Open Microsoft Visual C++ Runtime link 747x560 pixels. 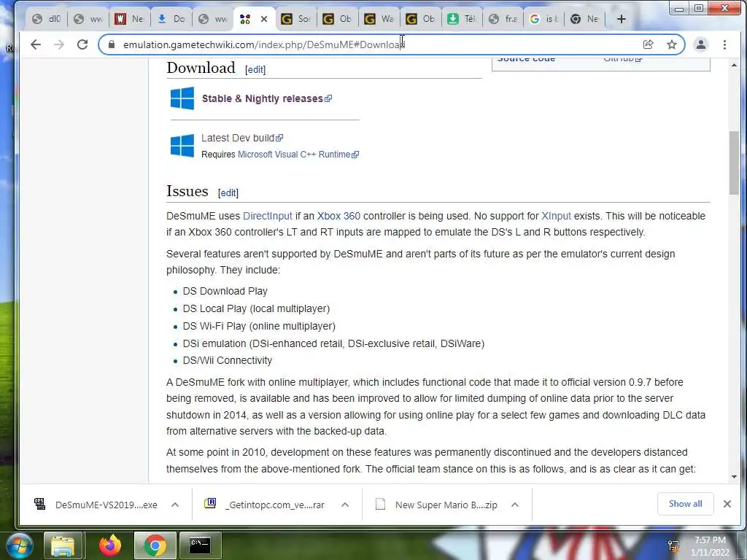(x=298, y=155)
